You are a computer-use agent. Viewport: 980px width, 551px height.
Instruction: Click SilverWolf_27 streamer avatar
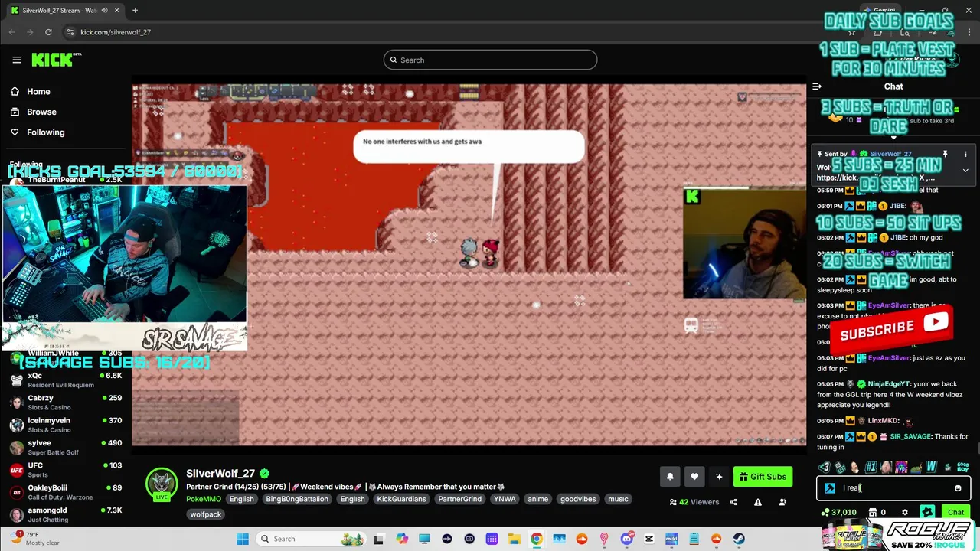pyautogui.click(x=162, y=484)
